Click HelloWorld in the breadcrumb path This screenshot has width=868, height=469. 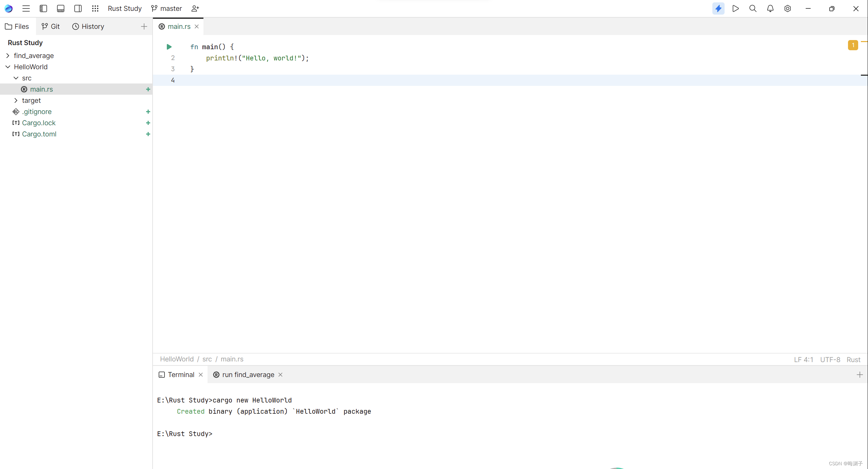coord(177,359)
